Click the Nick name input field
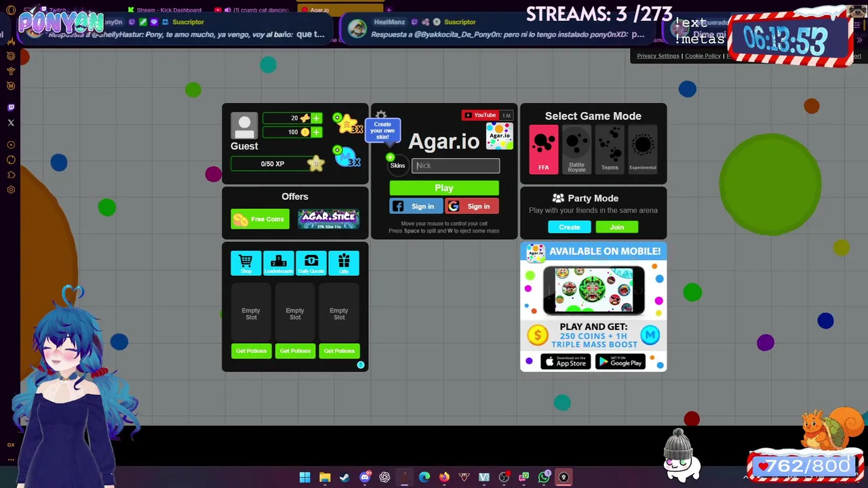 (x=456, y=165)
